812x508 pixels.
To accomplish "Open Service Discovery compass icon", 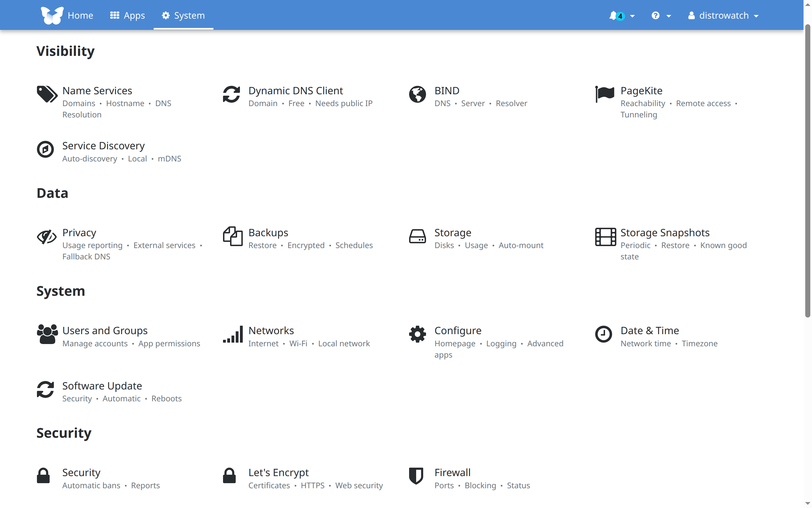I will coord(45,149).
